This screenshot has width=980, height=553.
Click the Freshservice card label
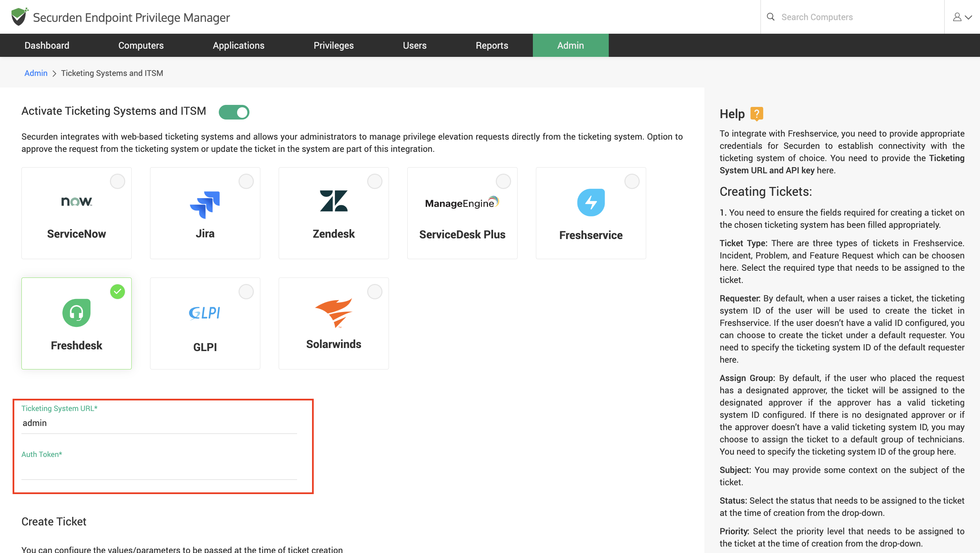coord(591,235)
